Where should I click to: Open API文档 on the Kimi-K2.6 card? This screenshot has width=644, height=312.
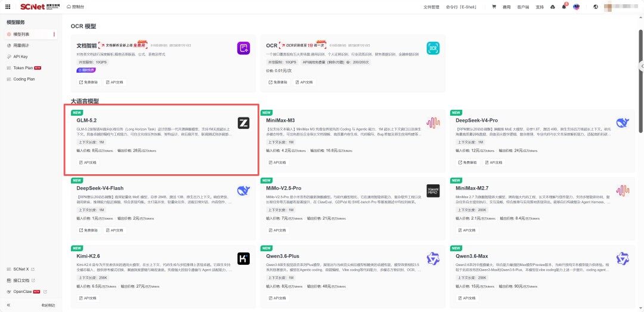coord(89,298)
